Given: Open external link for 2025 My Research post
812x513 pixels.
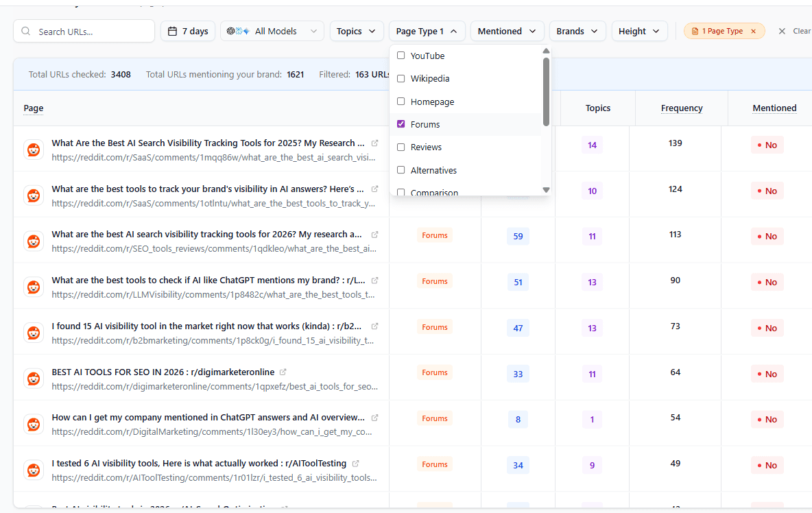Looking at the screenshot, I should point(375,143).
